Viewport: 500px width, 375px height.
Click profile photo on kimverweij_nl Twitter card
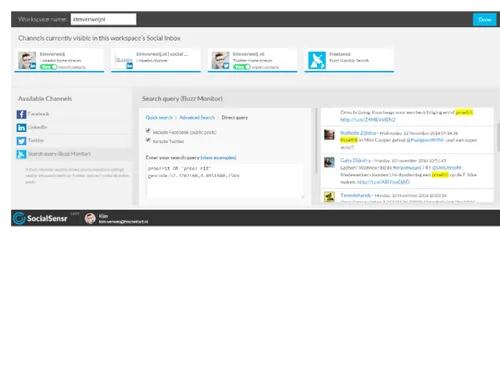[x=220, y=60]
